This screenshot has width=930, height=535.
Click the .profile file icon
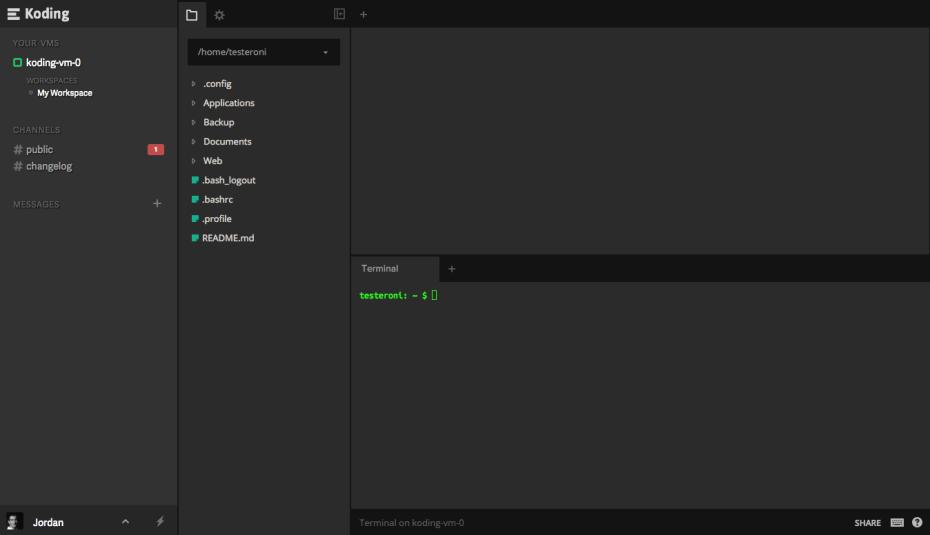point(195,218)
